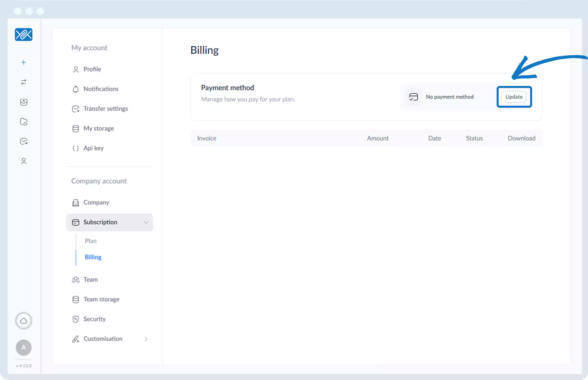The width and height of the screenshot is (588, 380).
Task: Open Notifications settings page
Action: tap(101, 89)
